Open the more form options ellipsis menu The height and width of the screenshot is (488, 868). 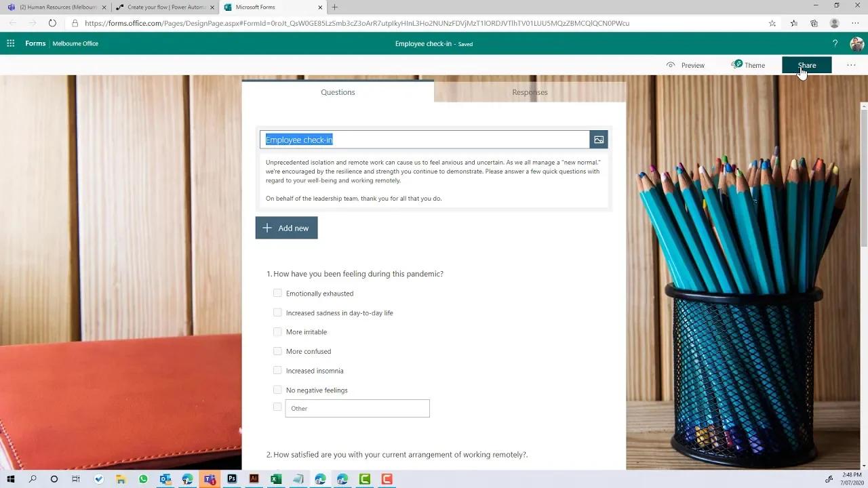pos(850,65)
